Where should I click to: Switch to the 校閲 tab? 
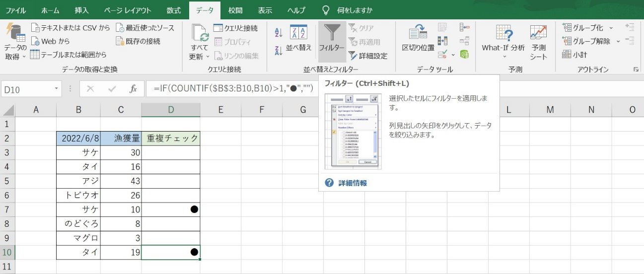235,10
